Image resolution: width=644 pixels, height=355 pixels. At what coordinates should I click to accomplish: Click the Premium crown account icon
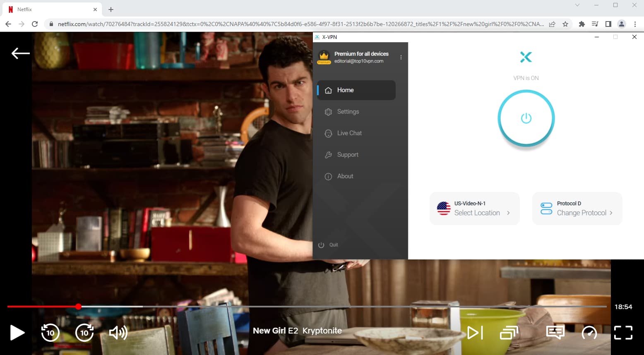324,57
